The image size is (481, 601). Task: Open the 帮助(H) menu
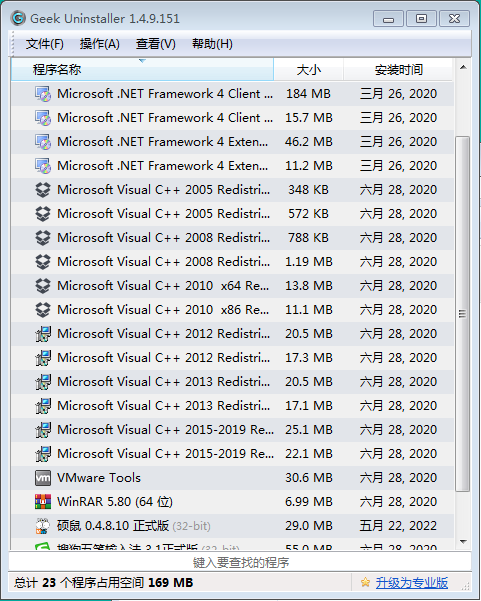(212, 44)
